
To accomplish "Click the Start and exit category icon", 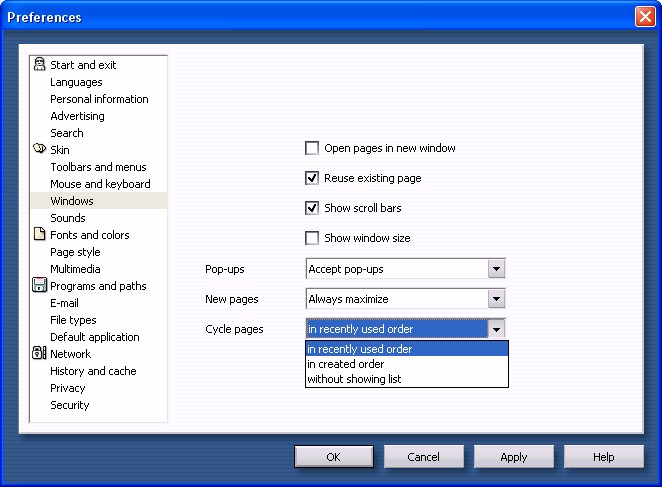I will pyautogui.click(x=39, y=65).
